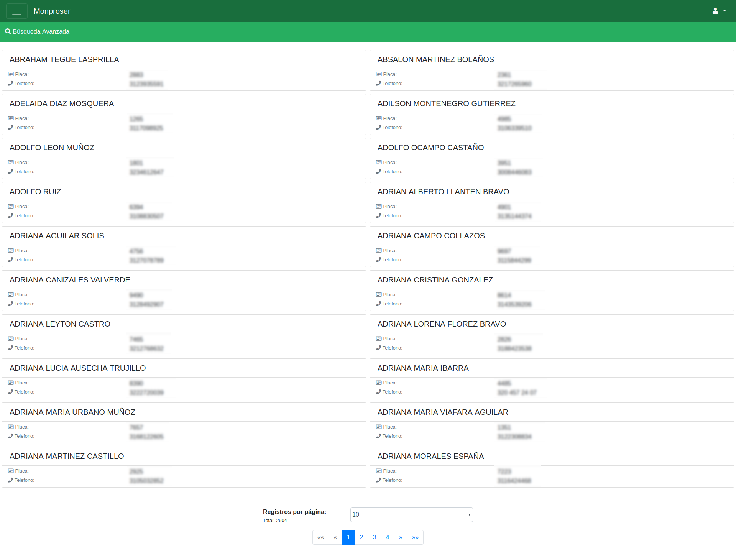Open the Monproser home link
Screen dimensions: 736x560
[52, 11]
